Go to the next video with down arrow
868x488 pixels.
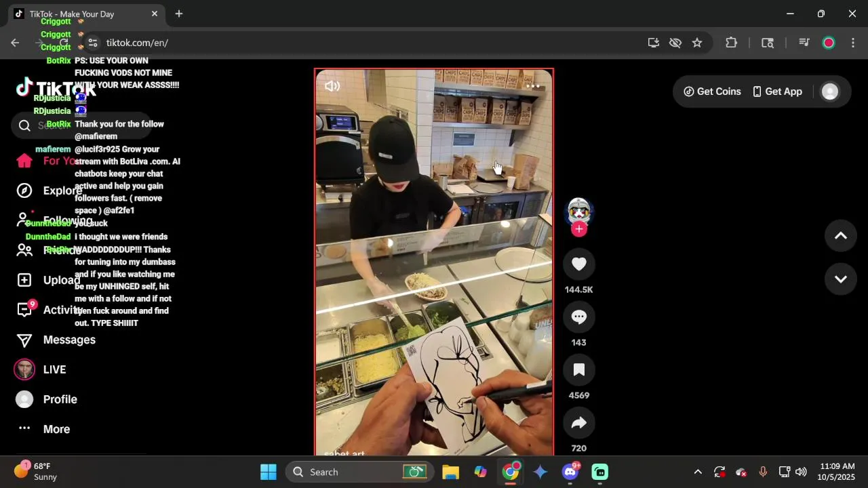tap(840, 279)
